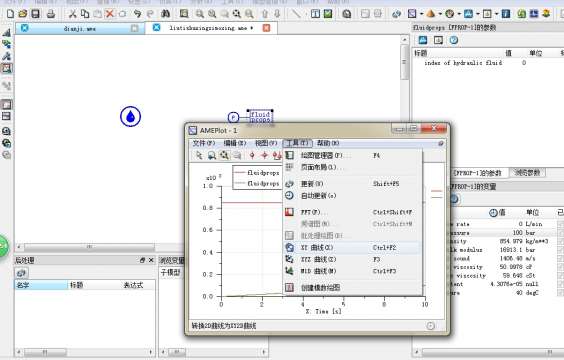Image resolution: width=564 pixels, height=360 pixels.
Task: Click the first blue icon in parameters panel
Action: coord(423,40)
